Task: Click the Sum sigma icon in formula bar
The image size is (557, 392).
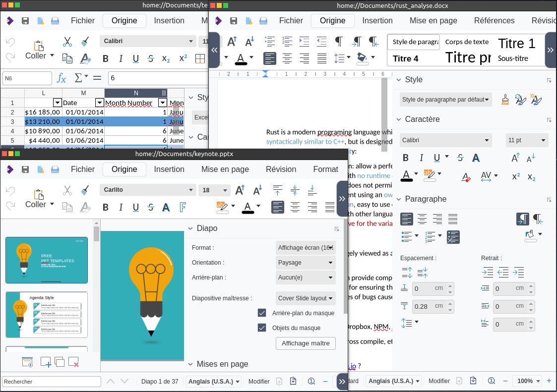Action: point(78,78)
